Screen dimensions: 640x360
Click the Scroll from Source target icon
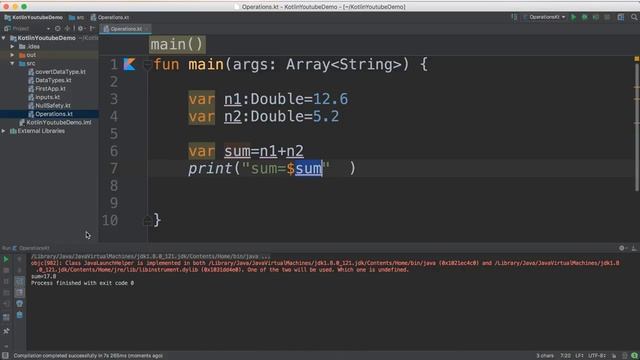coord(58,29)
